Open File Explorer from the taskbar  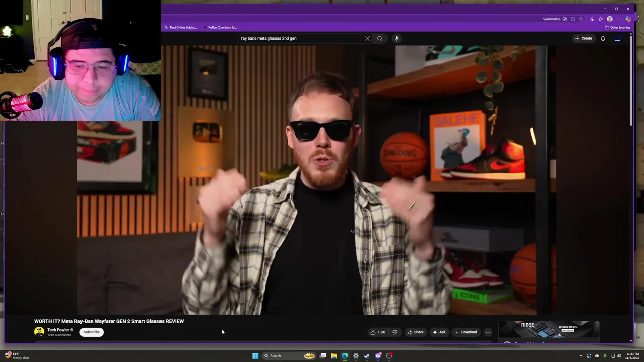click(334, 356)
